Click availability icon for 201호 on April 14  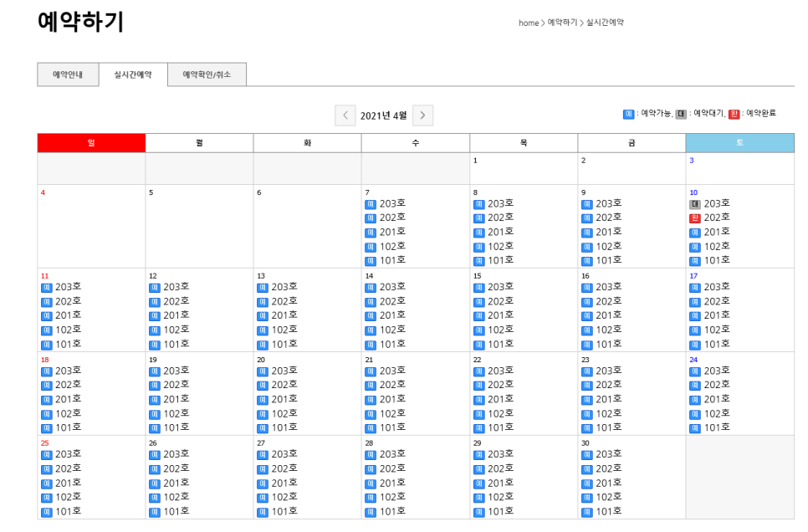coord(371,315)
